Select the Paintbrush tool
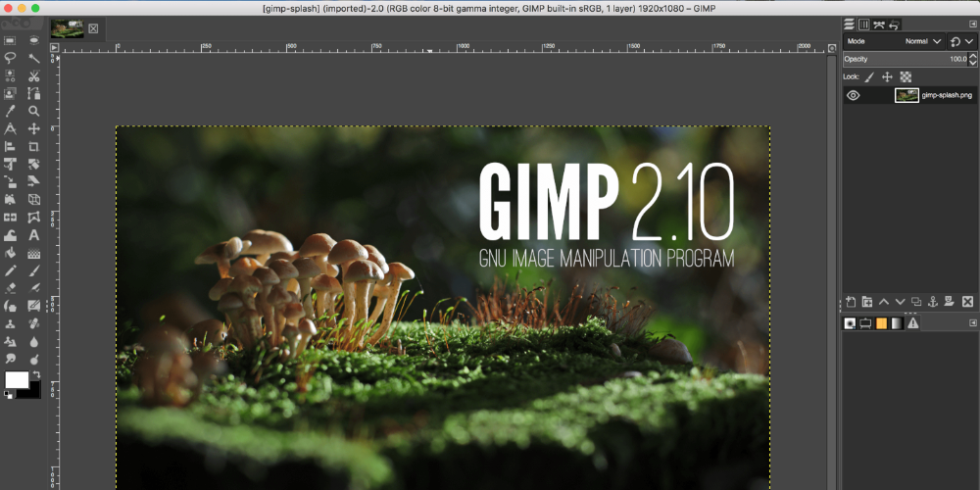This screenshot has width=980, height=490. (x=33, y=270)
